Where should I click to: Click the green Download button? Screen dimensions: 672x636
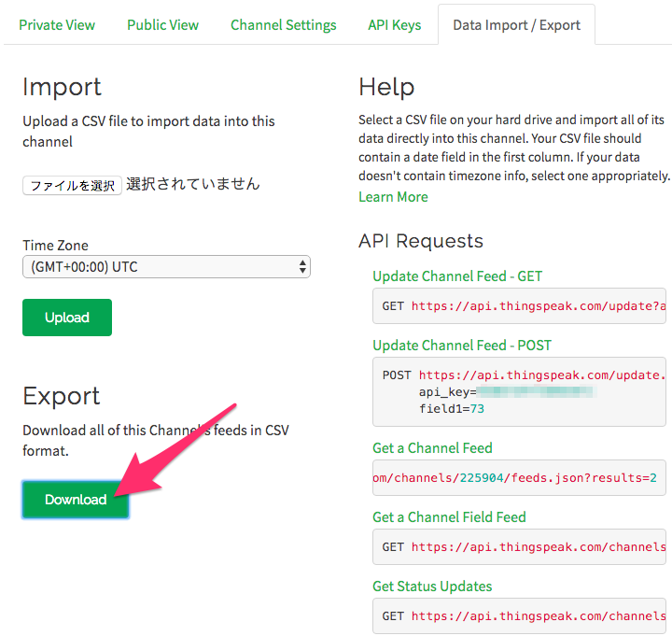76,500
